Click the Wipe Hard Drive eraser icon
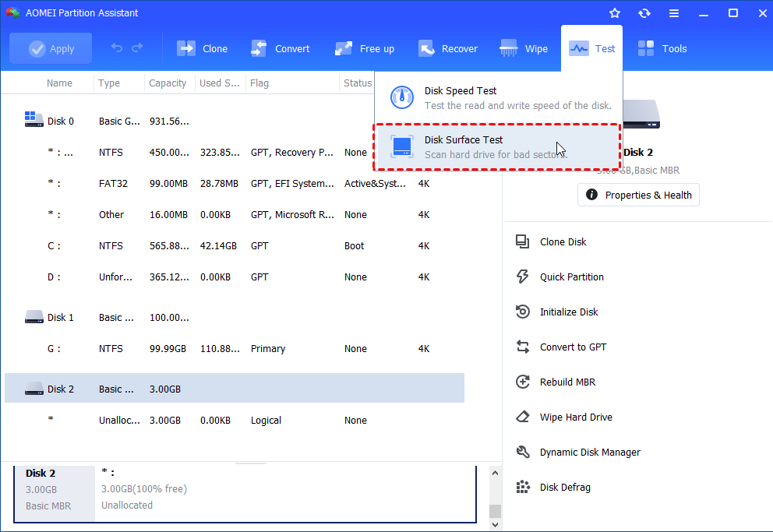This screenshot has height=532, width=773. pos(523,417)
